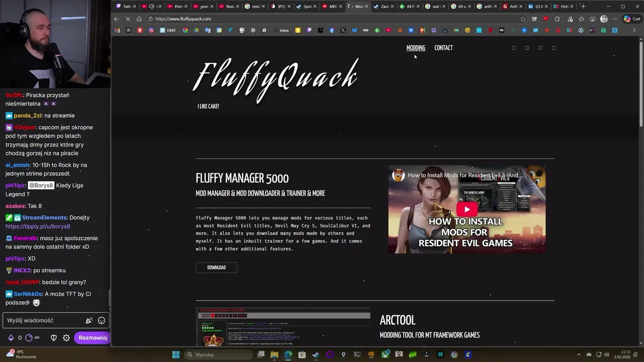Open the browser profile avatar

click(x=604, y=19)
